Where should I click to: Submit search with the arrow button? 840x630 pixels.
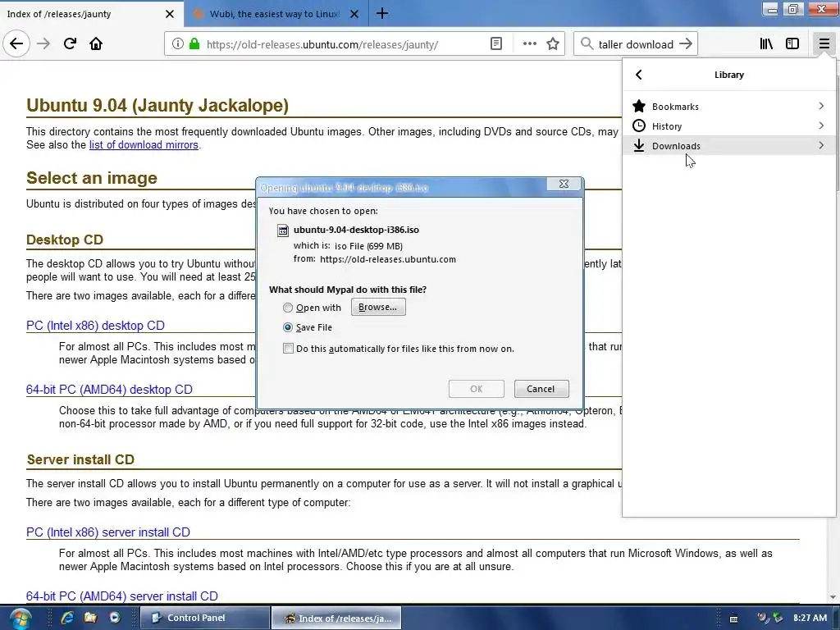(x=685, y=44)
